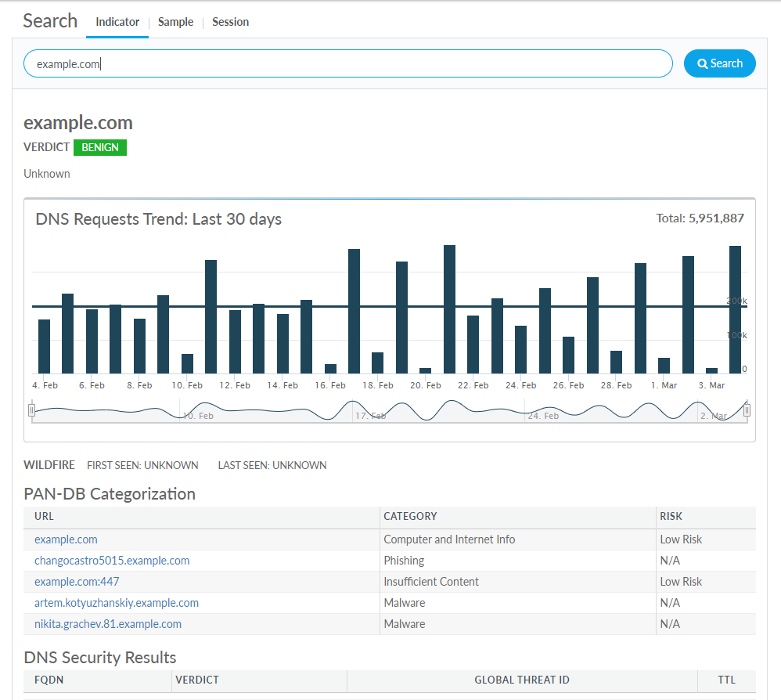Click the RISK column header
Screen dimensions: 781x700
point(671,517)
